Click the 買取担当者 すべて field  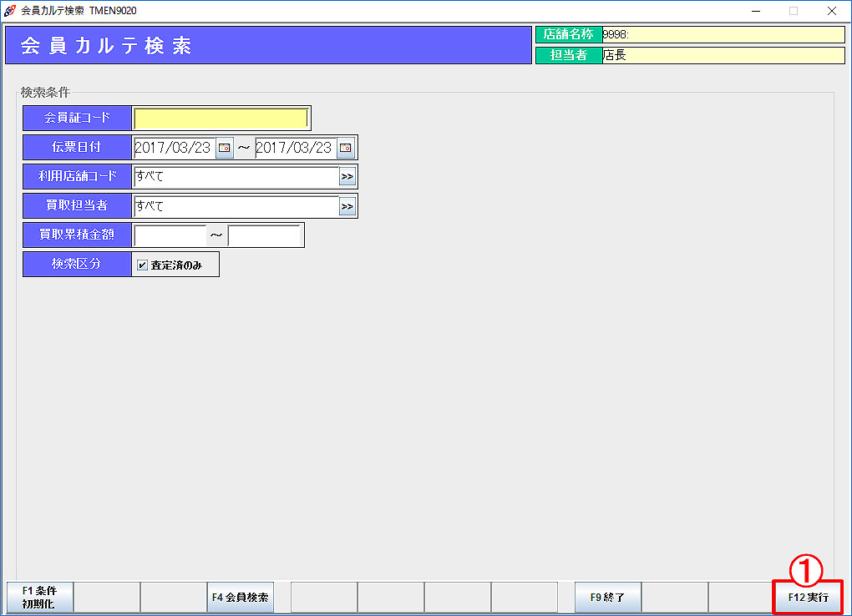(236, 206)
